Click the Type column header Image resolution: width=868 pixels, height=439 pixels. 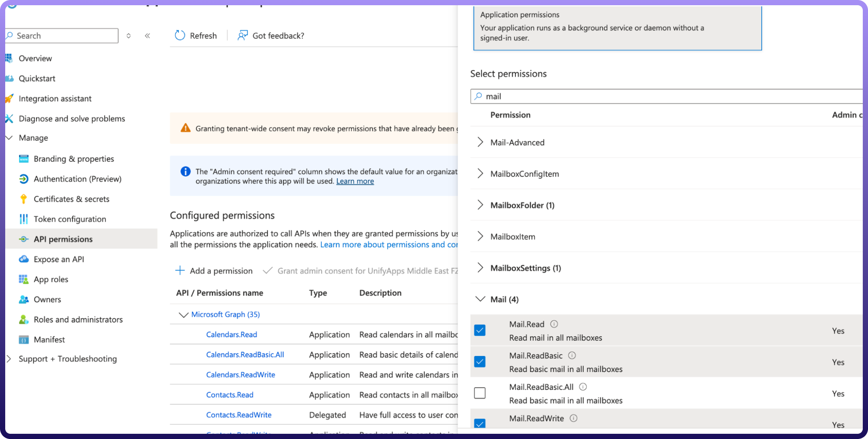pos(318,293)
